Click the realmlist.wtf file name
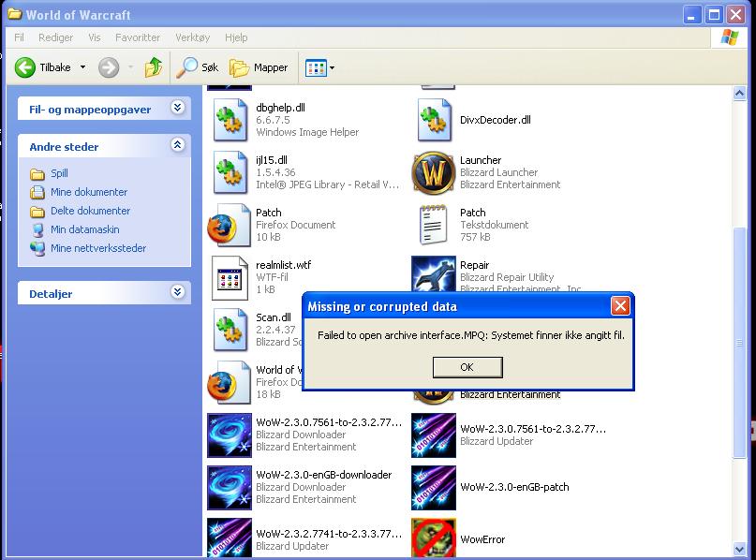The width and height of the screenshot is (756, 560). point(284,265)
